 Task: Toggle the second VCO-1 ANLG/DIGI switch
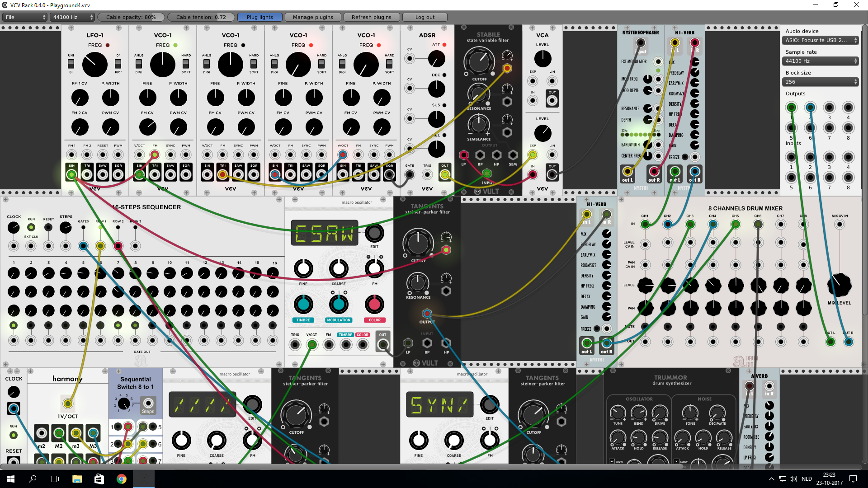(207, 64)
